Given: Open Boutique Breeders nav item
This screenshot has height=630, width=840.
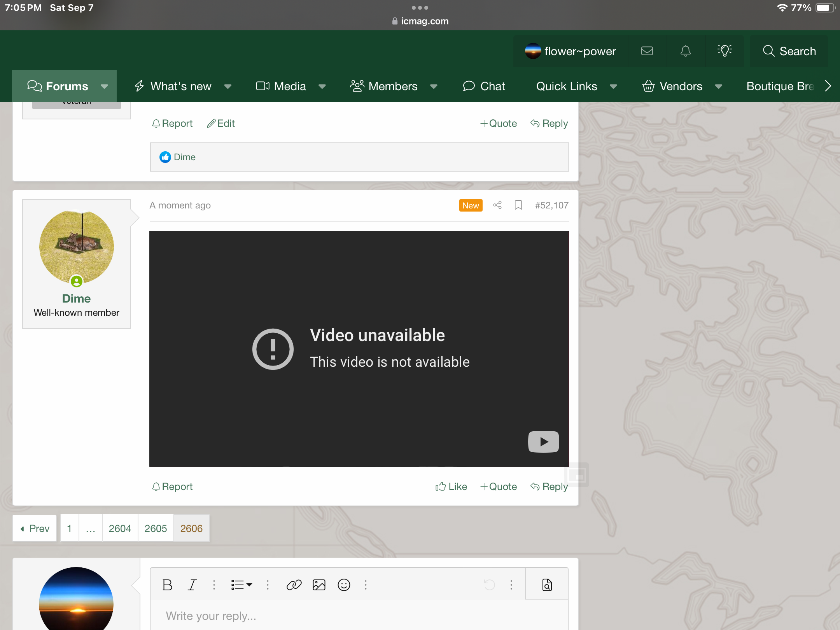Looking at the screenshot, I should [x=780, y=86].
